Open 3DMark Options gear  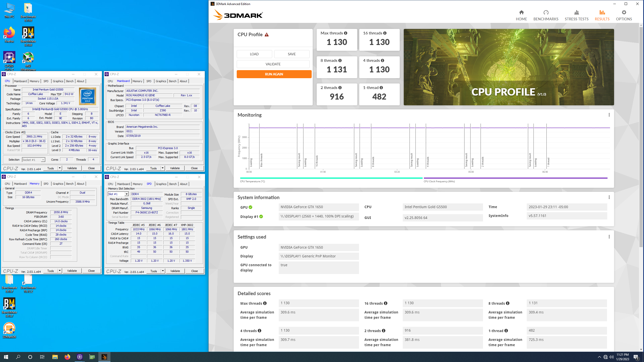tap(624, 12)
